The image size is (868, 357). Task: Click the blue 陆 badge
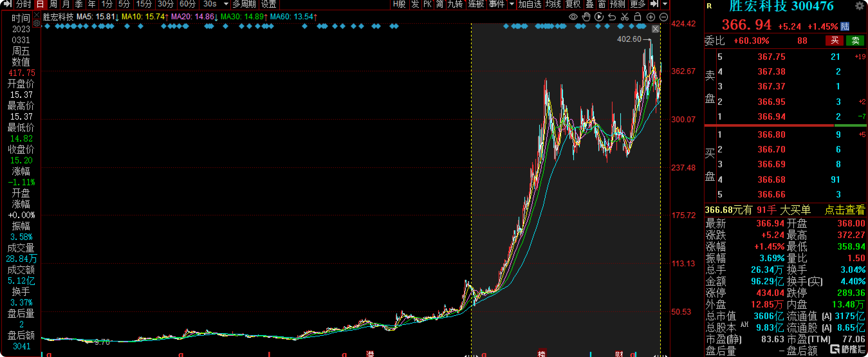845,26
